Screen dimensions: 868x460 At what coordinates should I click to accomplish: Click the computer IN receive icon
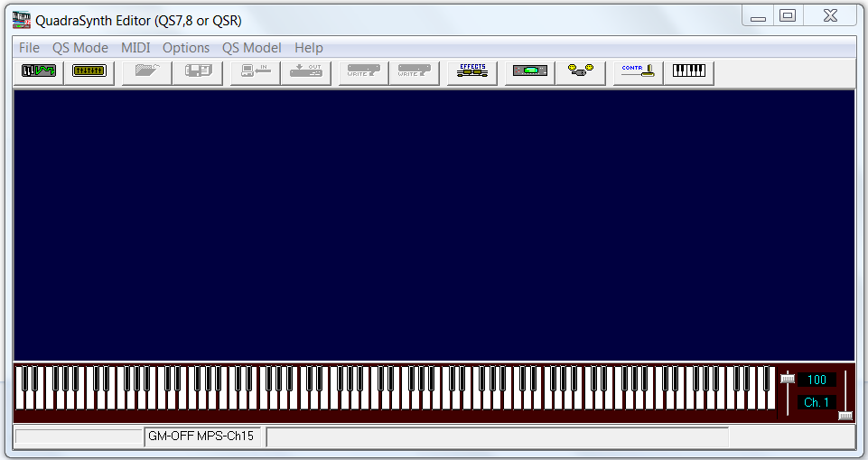[255, 71]
